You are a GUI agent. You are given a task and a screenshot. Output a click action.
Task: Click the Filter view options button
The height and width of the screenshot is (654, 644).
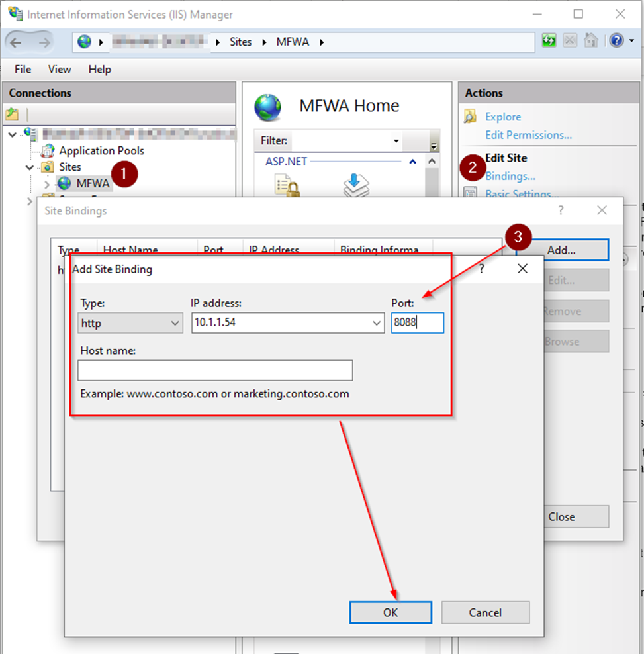pyautogui.click(x=434, y=141)
